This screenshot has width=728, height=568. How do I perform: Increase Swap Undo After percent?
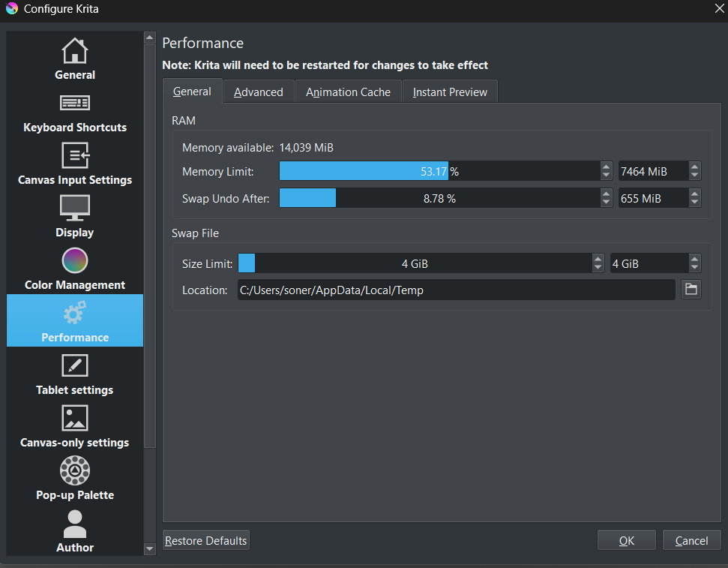pos(606,194)
